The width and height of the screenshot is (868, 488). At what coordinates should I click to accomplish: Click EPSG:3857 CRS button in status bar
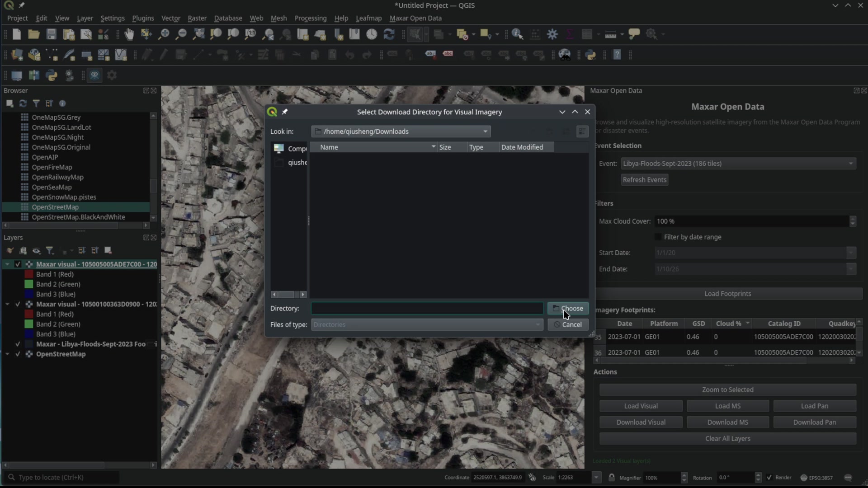[x=816, y=478]
